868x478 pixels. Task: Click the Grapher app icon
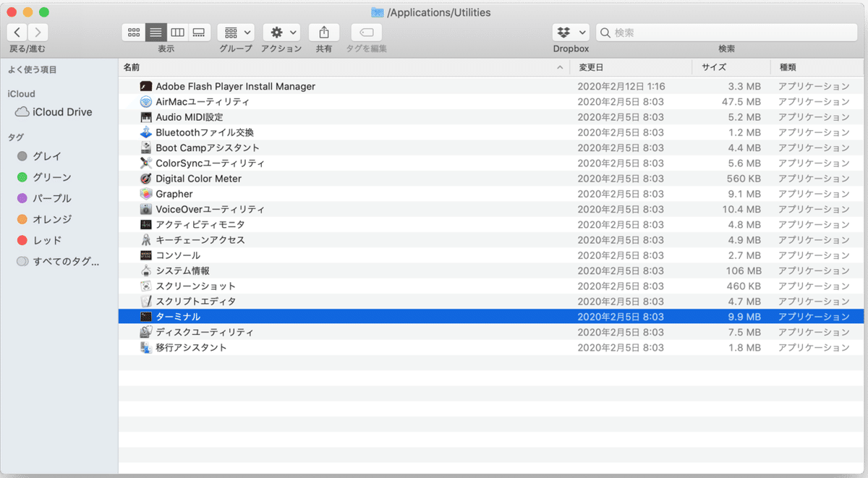145,194
